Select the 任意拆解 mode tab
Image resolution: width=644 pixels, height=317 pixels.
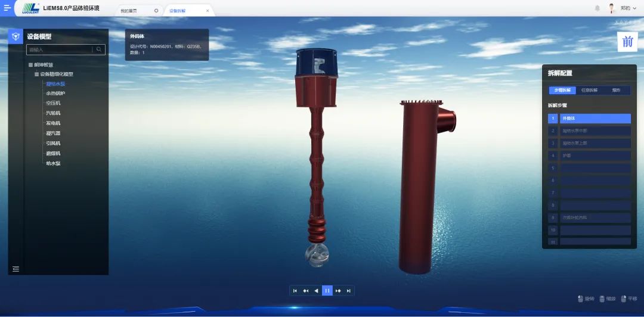tap(589, 91)
